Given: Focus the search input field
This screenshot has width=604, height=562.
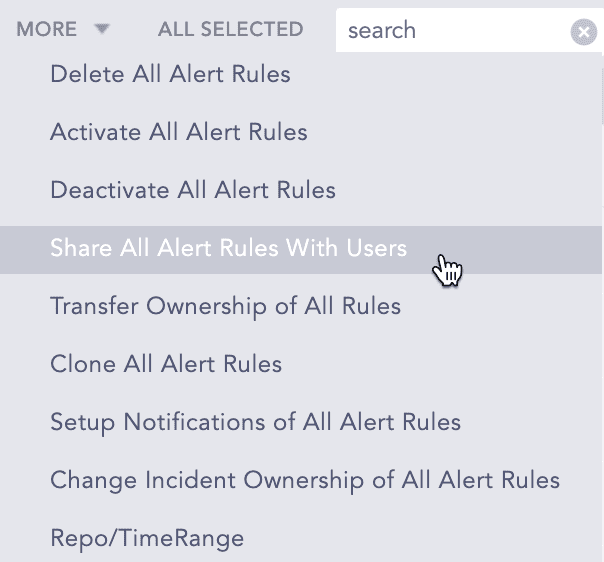Looking at the screenshot, I should tap(450, 31).
